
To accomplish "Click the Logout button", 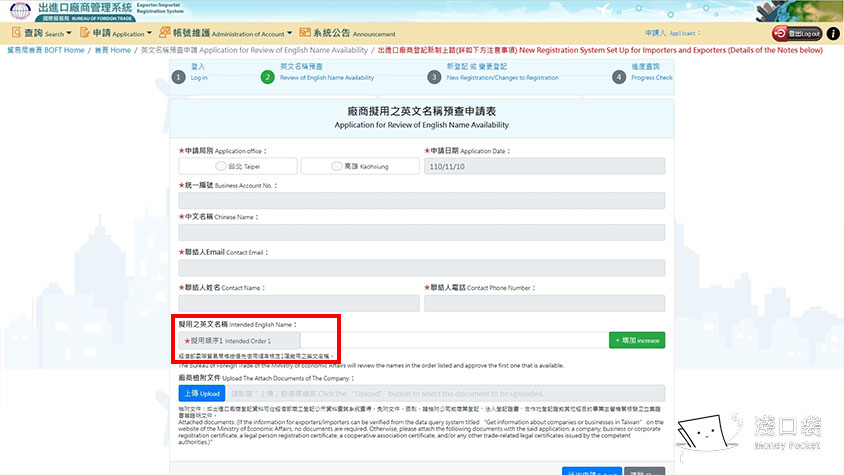I will coord(797,33).
